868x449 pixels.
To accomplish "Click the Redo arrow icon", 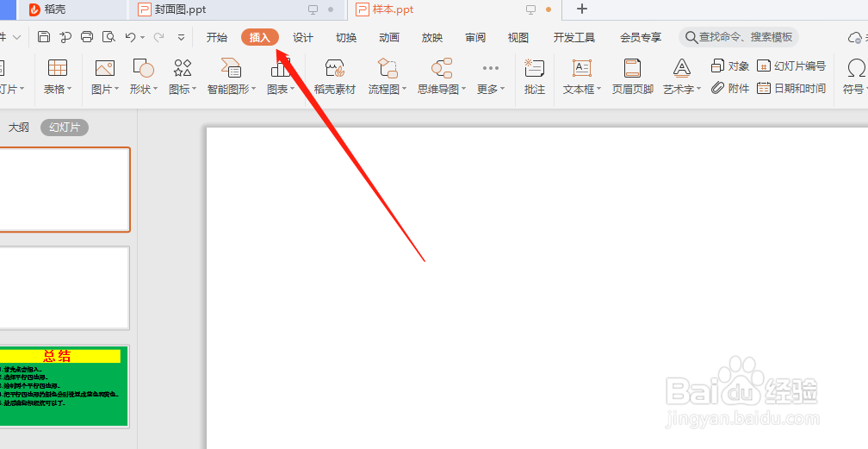I will 158,37.
